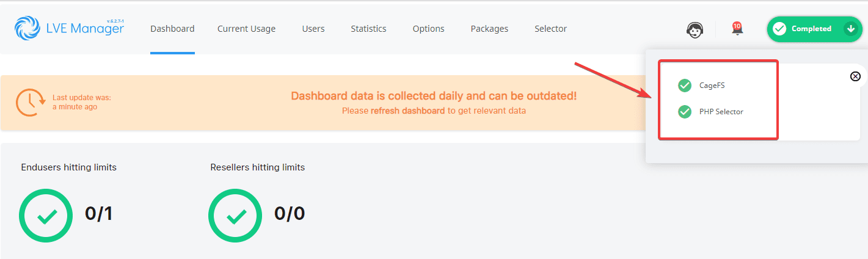Open the Packages tab
Viewport: 868px width, 259px height.
tap(489, 29)
